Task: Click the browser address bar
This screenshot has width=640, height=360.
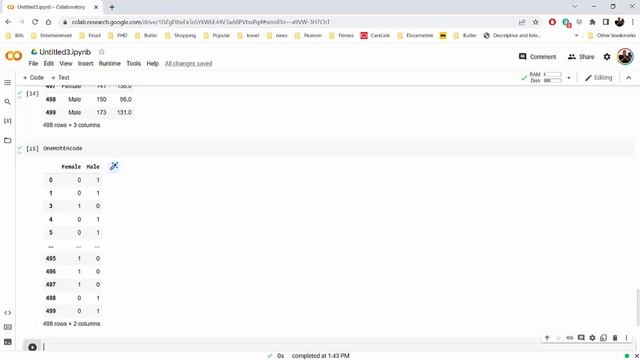Action: point(286,22)
